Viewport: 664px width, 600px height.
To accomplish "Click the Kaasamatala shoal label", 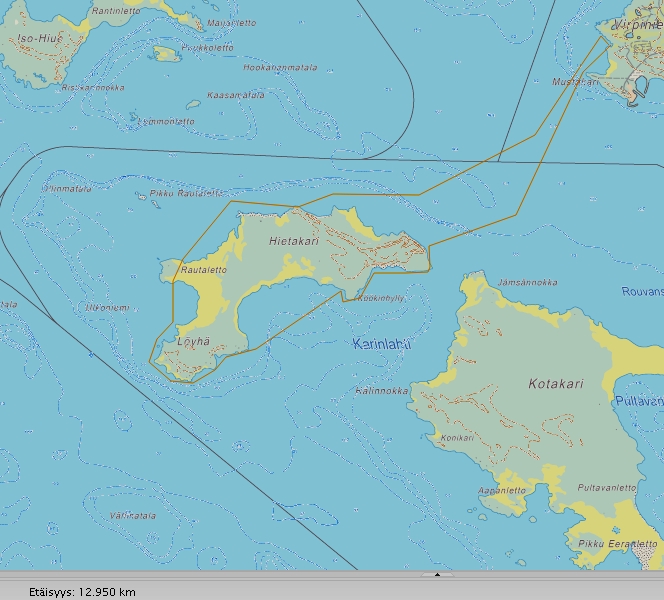I will click(235, 95).
